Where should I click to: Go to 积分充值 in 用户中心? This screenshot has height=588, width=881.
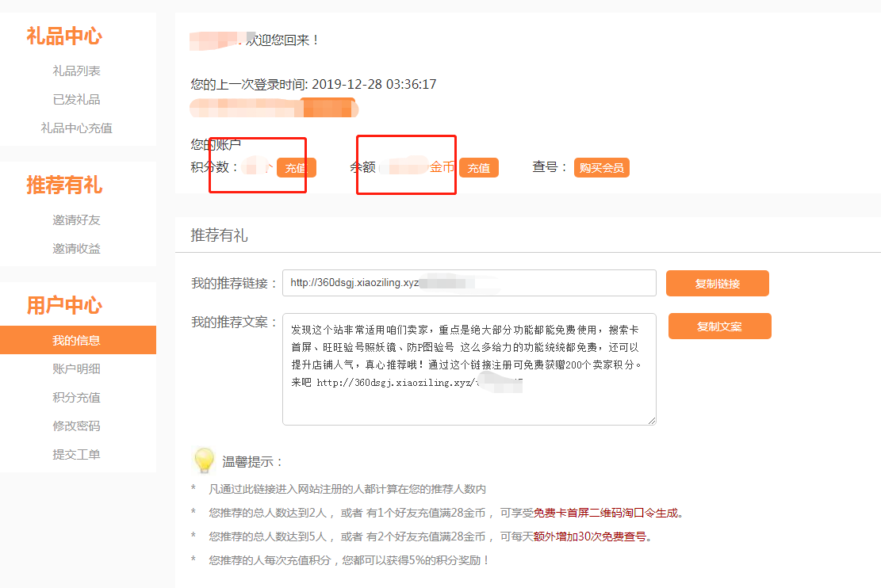tap(77, 397)
